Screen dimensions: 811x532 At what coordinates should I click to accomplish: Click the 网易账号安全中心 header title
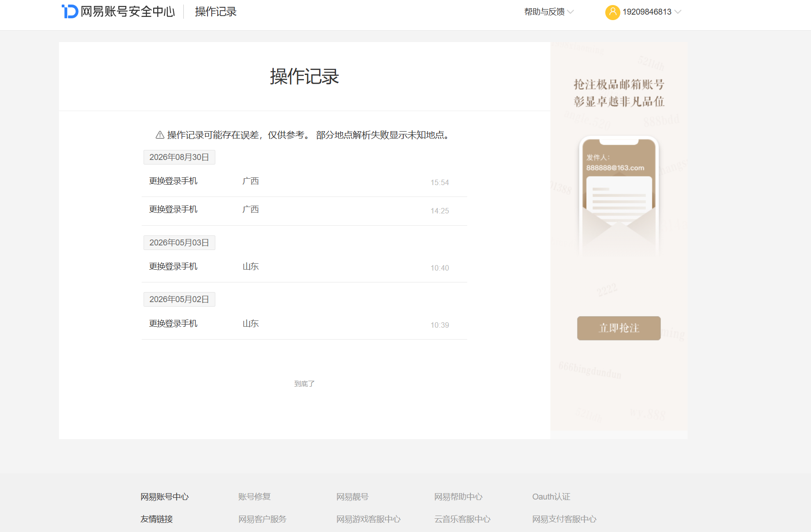pos(128,11)
